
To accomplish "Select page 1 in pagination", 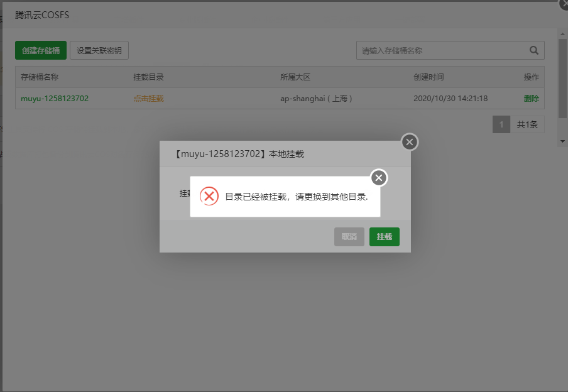I will pos(501,124).
